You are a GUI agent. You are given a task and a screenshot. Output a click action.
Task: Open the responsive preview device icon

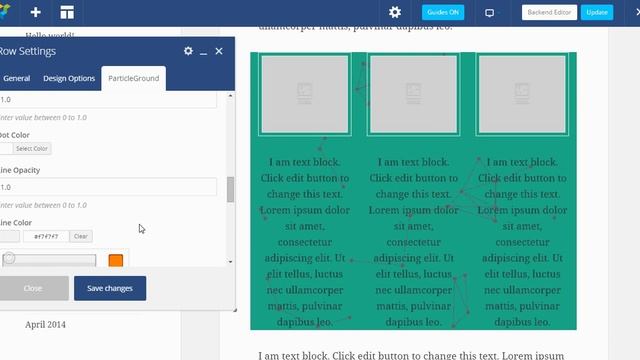tap(489, 13)
